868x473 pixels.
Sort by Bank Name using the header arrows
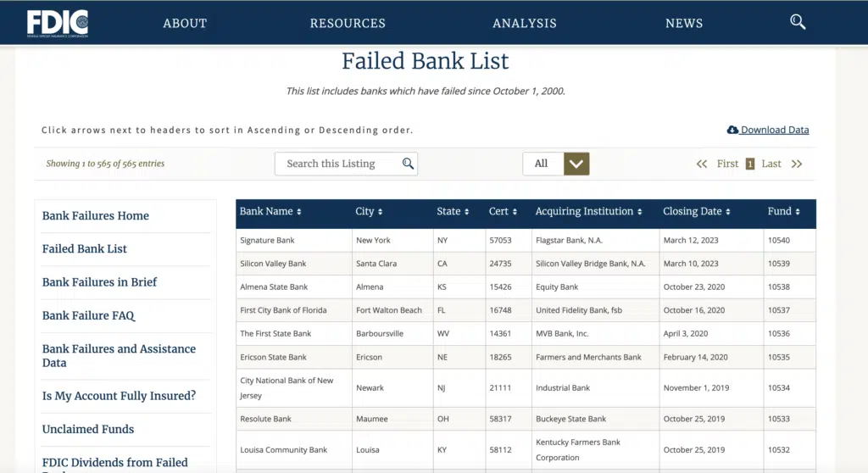[298, 212]
